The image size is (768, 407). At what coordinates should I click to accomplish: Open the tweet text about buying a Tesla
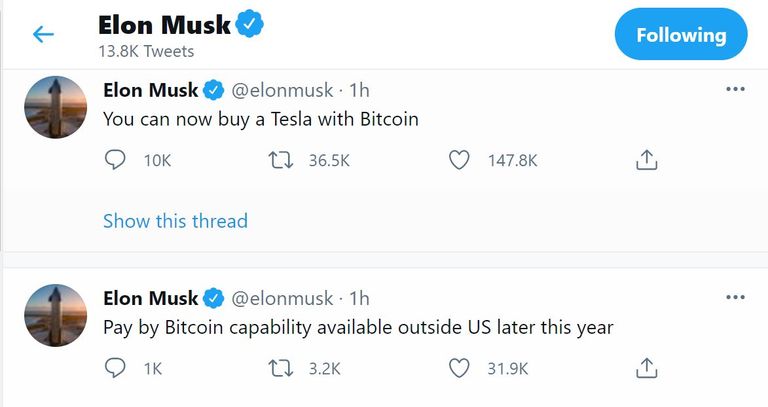tap(260, 119)
